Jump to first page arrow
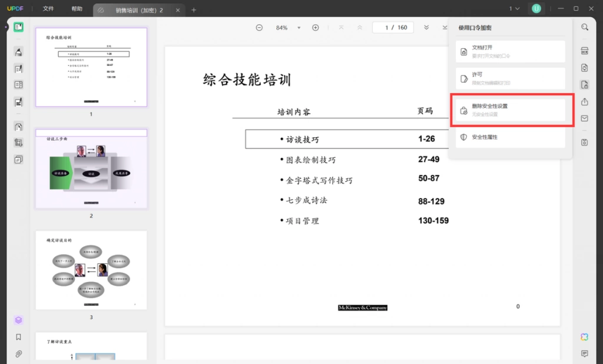The height and width of the screenshot is (364, 603). click(x=341, y=28)
